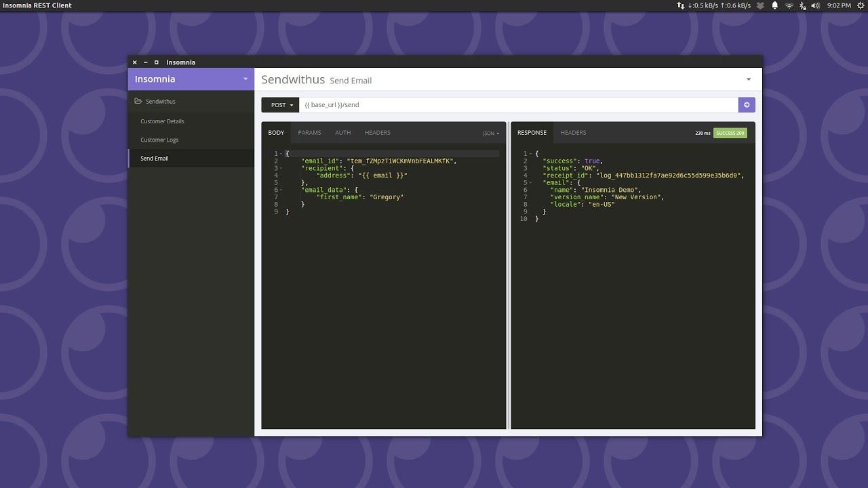Focus the URL field with base_url

[518, 105]
